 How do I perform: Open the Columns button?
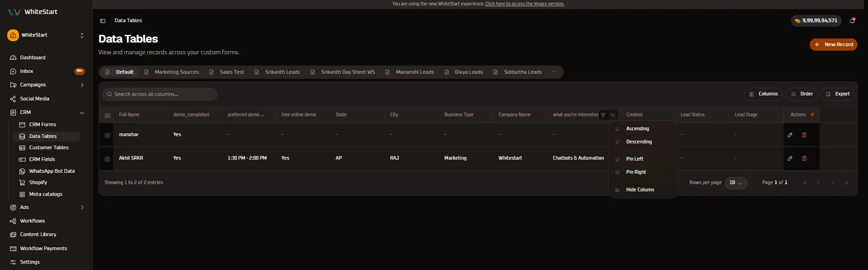click(764, 94)
